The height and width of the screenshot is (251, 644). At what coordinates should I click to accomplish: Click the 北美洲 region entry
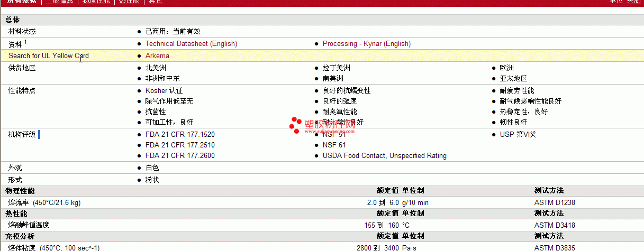pyautogui.click(x=156, y=68)
